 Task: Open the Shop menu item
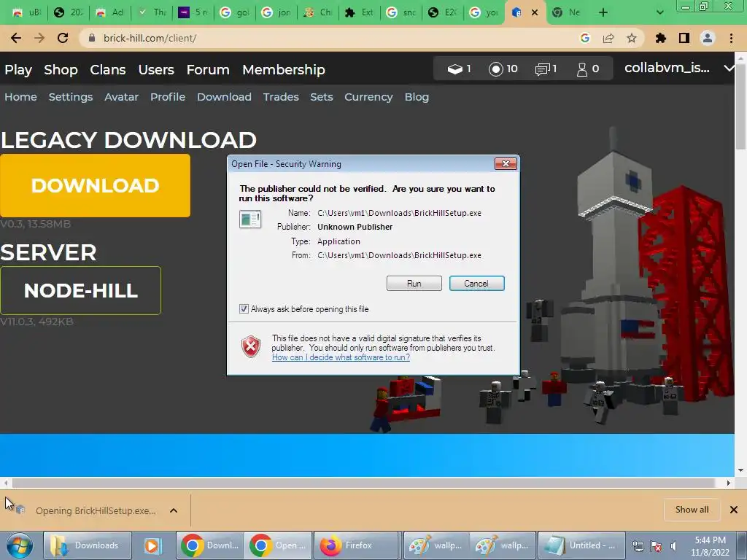click(x=61, y=69)
